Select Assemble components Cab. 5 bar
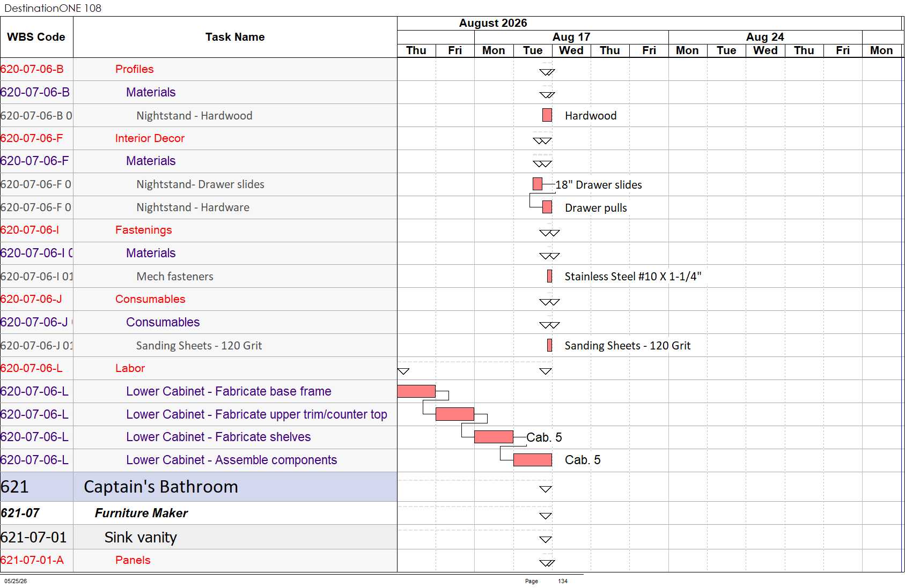This screenshot has height=588, width=905. click(533, 460)
